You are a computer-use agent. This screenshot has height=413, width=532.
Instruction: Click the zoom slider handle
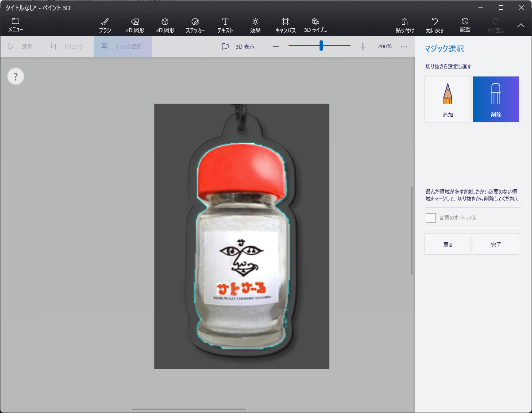[321, 46]
